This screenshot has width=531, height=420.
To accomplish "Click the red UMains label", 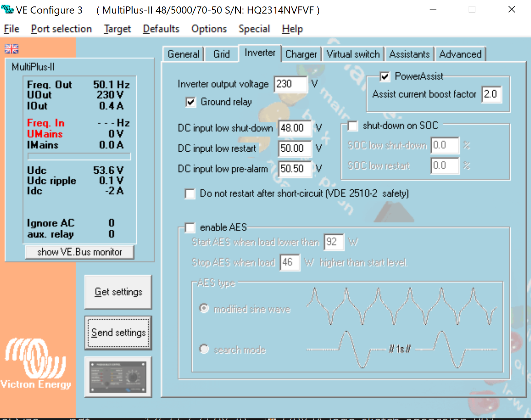I will click(45, 134).
